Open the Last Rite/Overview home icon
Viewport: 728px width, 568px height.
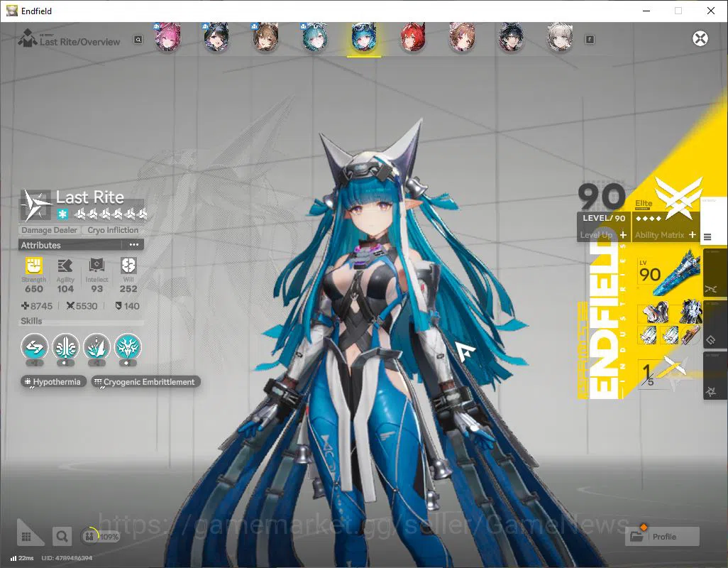(27, 38)
